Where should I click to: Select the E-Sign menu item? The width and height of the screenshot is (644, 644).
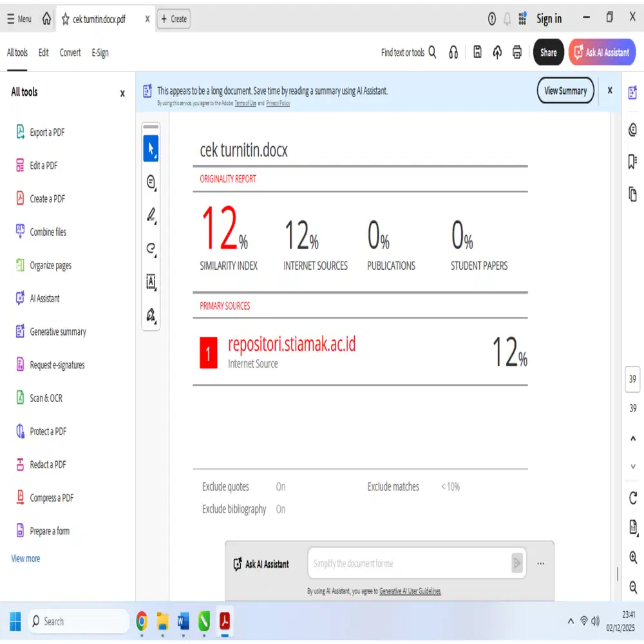(100, 52)
